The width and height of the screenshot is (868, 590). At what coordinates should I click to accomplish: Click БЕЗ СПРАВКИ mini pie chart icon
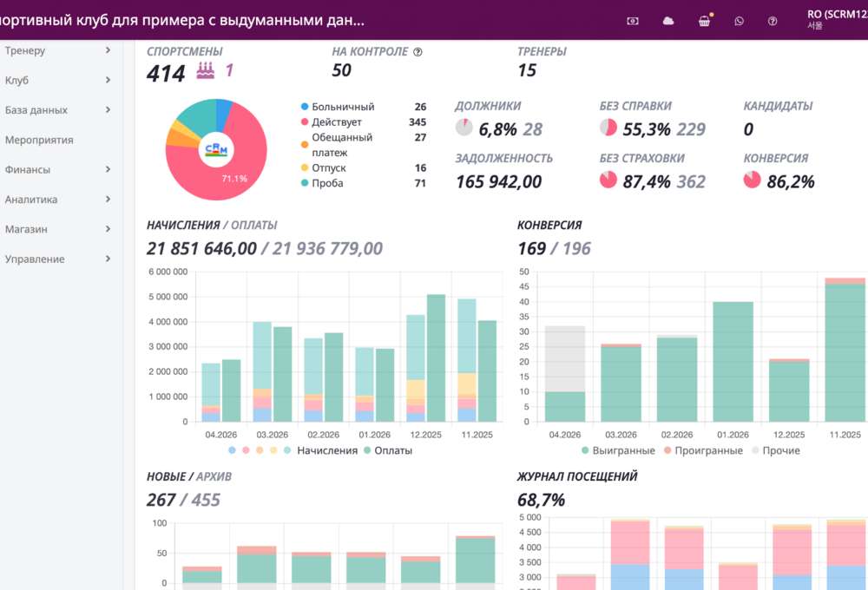(608, 128)
